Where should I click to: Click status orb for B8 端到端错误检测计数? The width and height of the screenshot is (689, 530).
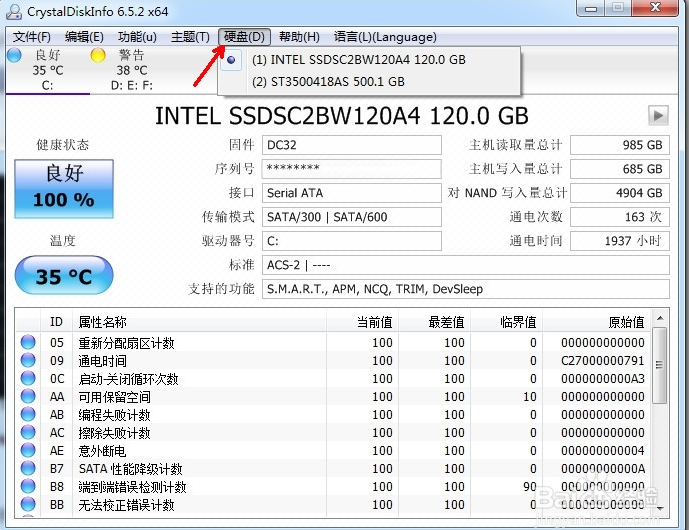[x=28, y=486]
